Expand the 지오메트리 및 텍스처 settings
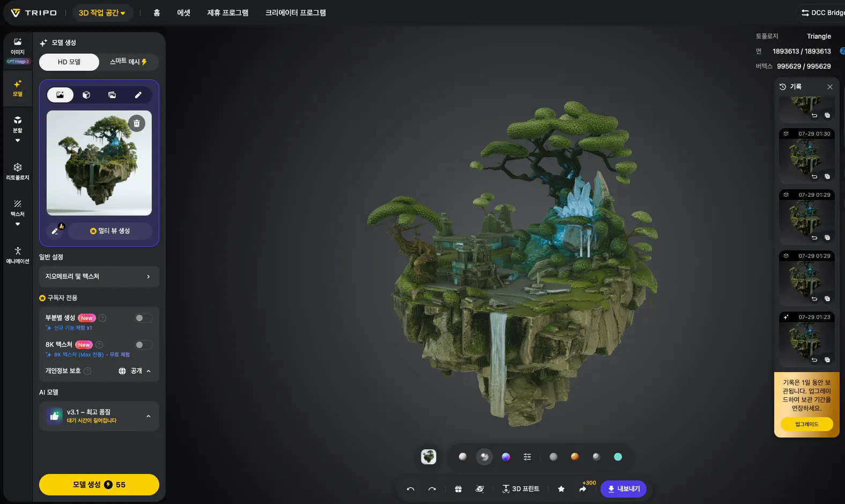The width and height of the screenshot is (845, 504). [99, 277]
